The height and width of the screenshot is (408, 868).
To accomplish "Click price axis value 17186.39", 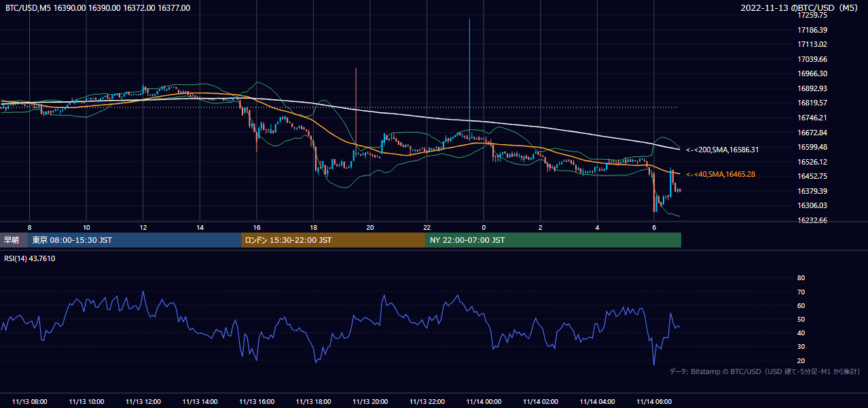I will tap(812, 30).
